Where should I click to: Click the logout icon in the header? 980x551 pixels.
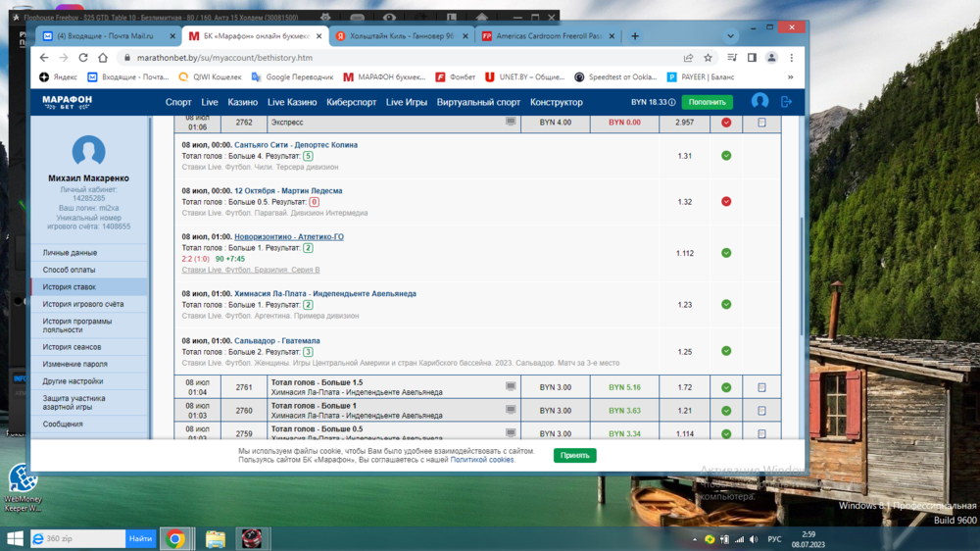coord(786,102)
